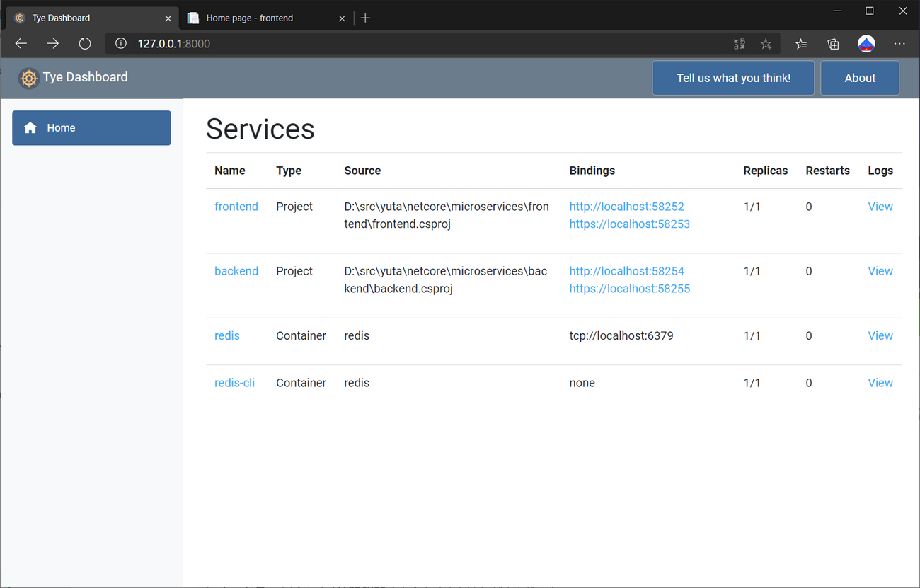This screenshot has height=588, width=920.
Task: View logs for the redis service
Action: (x=880, y=335)
